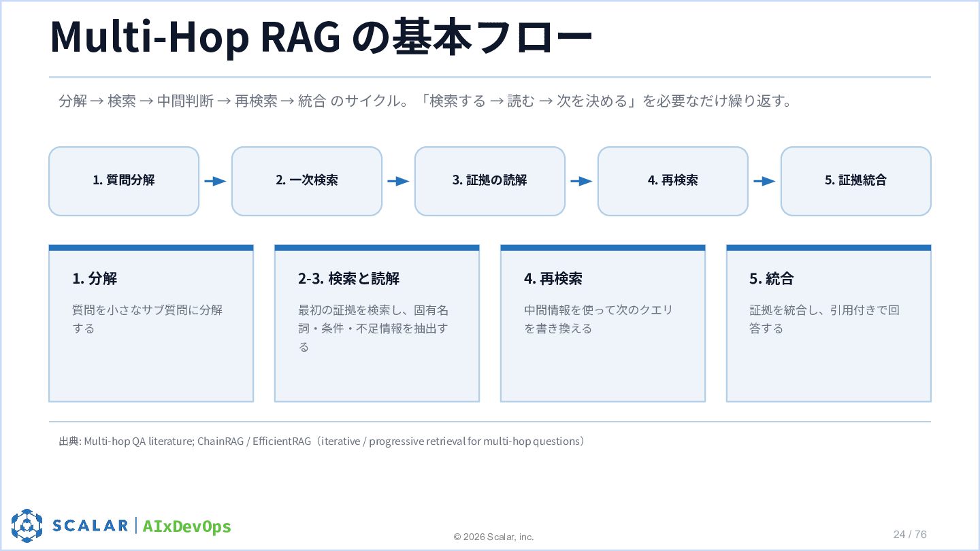Select the '3. 証拠の読解' flow box
The width and height of the screenshot is (980, 551).
pos(490,181)
